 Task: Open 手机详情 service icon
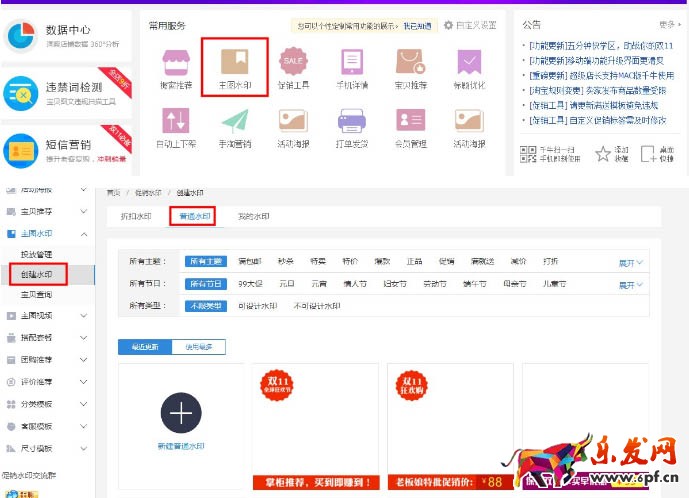click(352, 62)
